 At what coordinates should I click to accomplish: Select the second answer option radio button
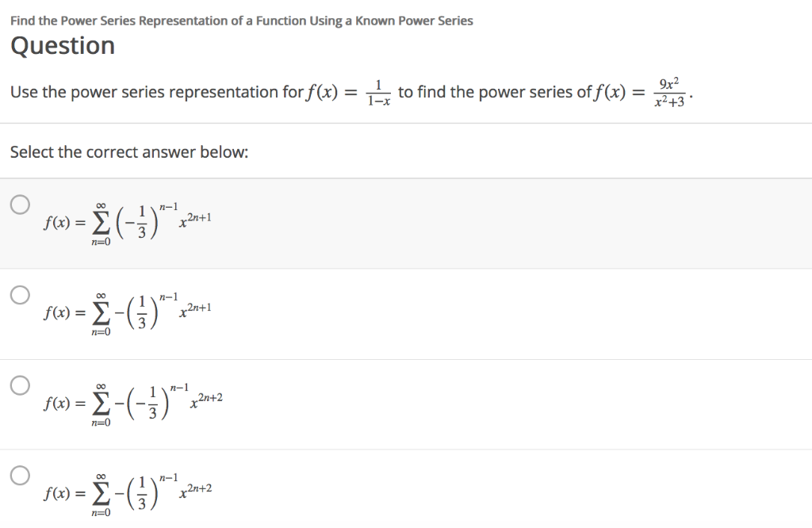tap(18, 295)
